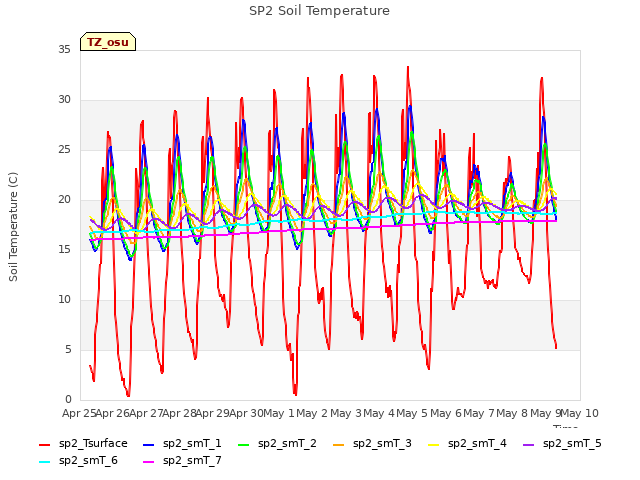This screenshot has width=640, height=480.
Task: Click the 10 y-axis tick label
Action: pyautogui.click(x=64, y=300)
